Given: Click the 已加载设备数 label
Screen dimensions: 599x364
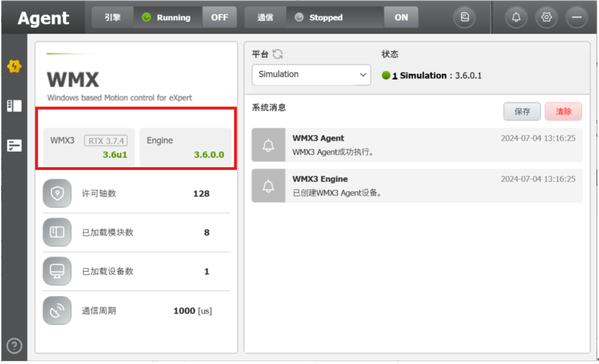Looking at the screenshot, I should pos(108,271).
